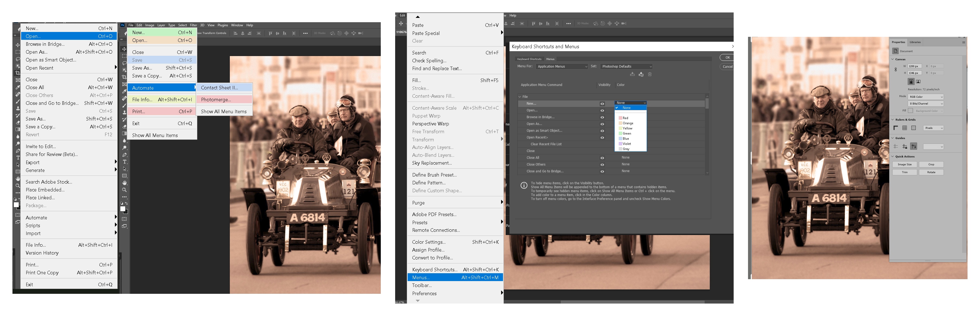Image resolution: width=980 pixels, height=316 pixels.
Task: Choose Photomerge from Automate submenu
Action: (x=216, y=100)
